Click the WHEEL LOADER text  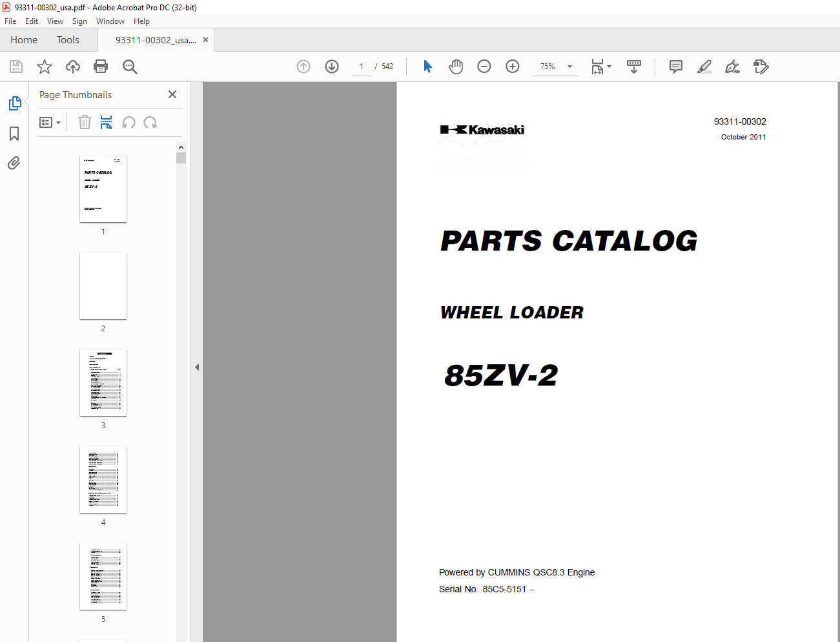point(512,313)
